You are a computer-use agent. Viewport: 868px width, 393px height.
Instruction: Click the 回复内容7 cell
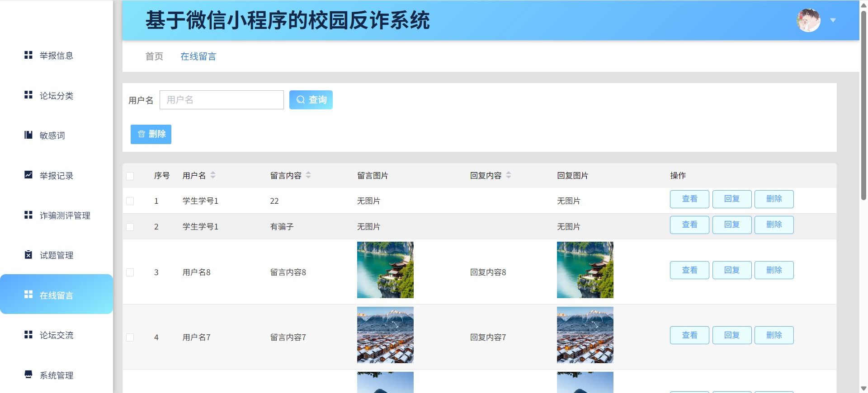point(488,337)
